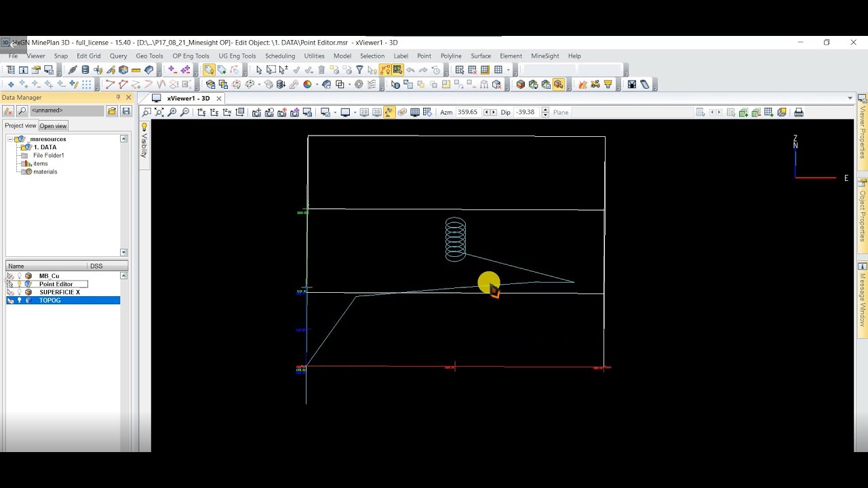Click the pencil edit filter icon in Data Manager
The width and height of the screenshot is (868, 488).
9,111
